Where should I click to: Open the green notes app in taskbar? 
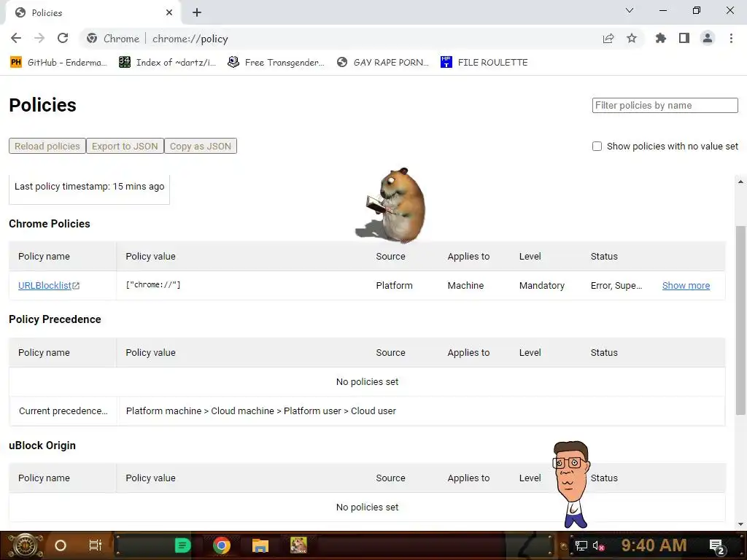click(182, 545)
